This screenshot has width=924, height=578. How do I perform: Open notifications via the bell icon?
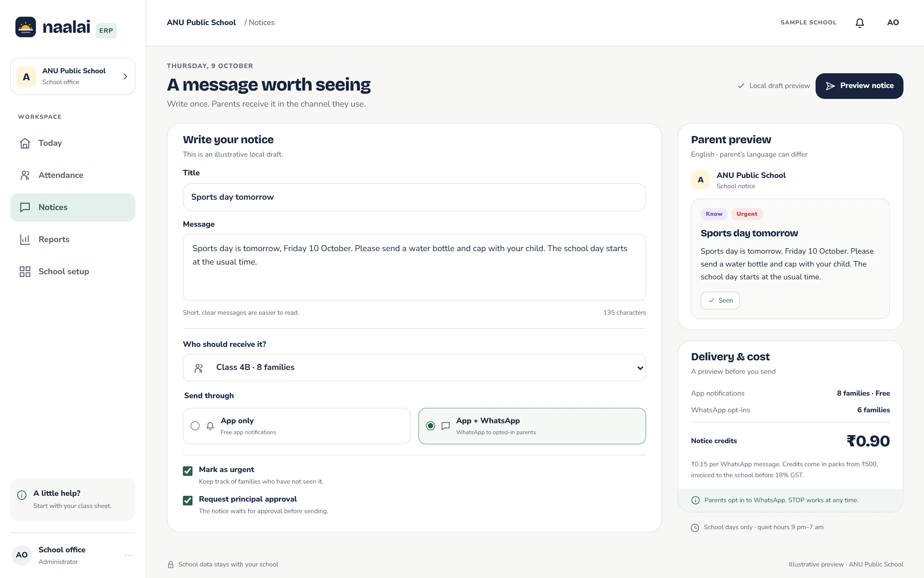(x=860, y=23)
